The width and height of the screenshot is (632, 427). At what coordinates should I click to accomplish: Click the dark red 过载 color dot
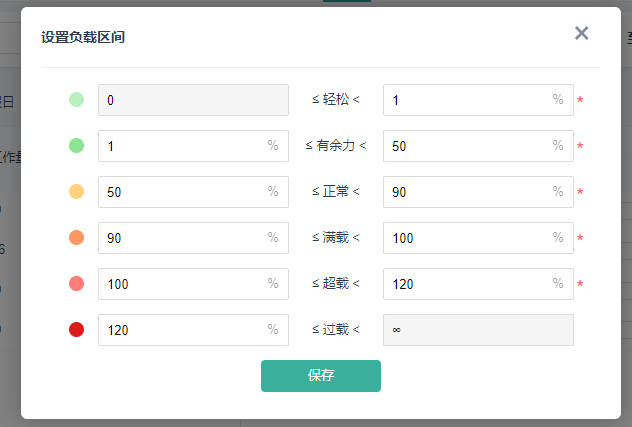[x=76, y=330]
